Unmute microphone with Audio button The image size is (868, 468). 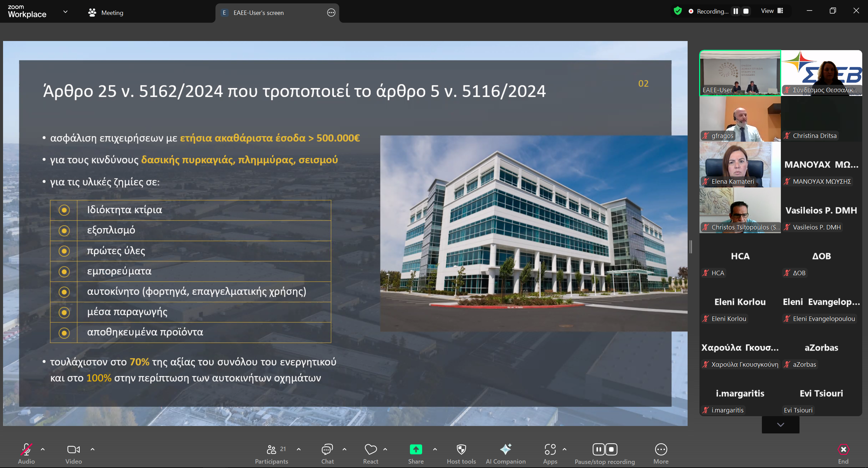pos(26,450)
